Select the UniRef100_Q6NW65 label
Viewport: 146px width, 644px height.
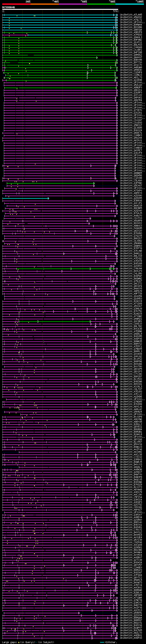131,173
